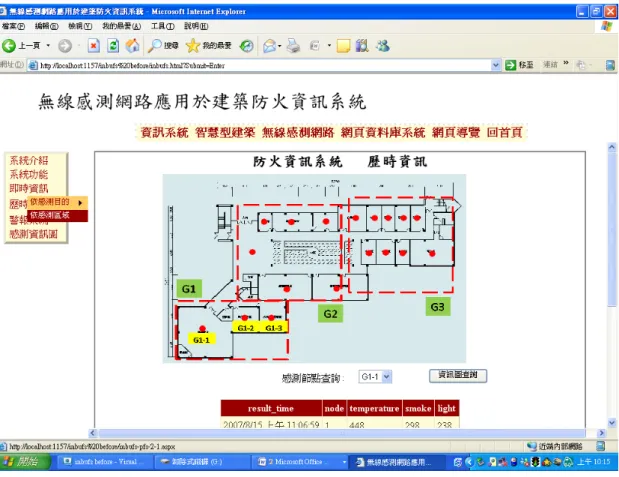Click the Back arrow button in toolbar
Viewport: 619px width, 477px height.
tap(9, 46)
